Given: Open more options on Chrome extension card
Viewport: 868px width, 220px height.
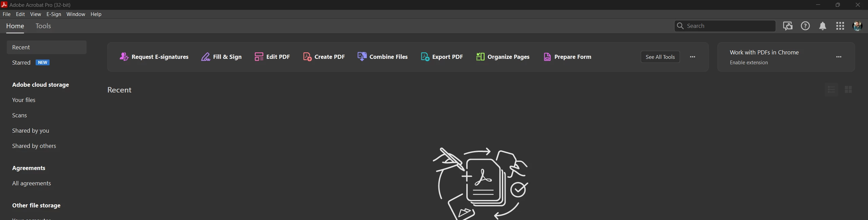Looking at the screenshot, I should tap(839, 57).
